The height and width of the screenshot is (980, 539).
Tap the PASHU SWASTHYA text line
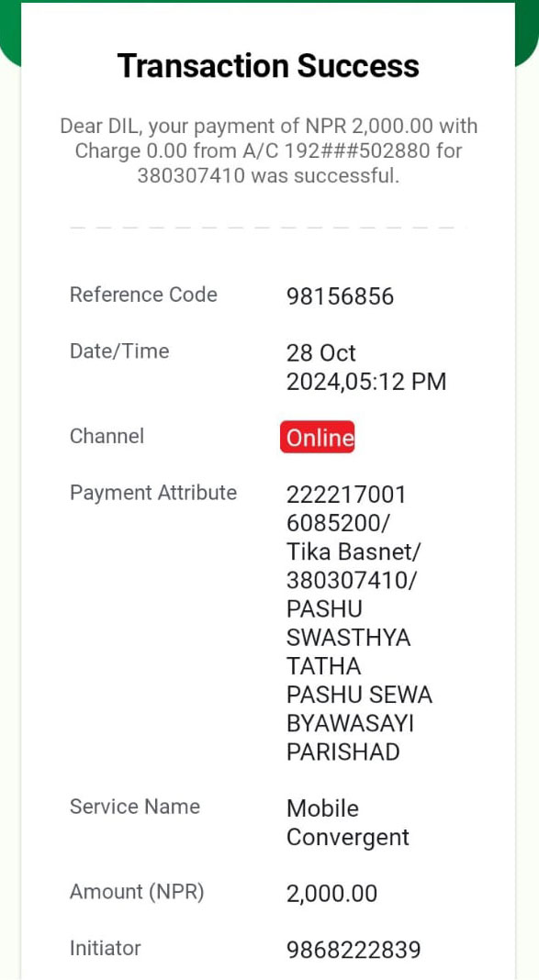pyautogui.click(x=348, y=623)
